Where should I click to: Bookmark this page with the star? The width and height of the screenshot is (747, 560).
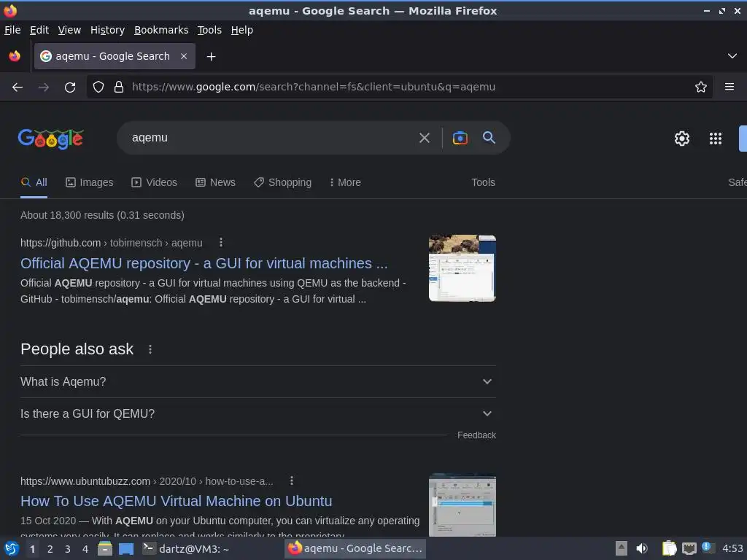click(x=701, y=87)
